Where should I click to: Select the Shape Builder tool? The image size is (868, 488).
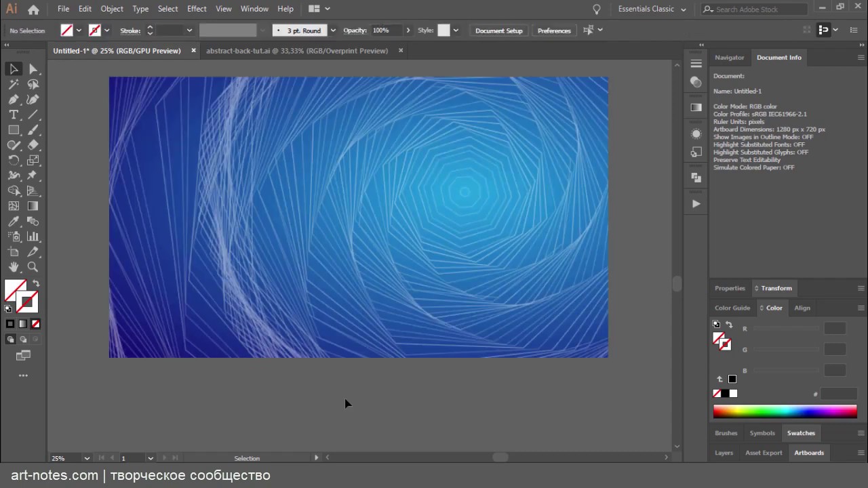tap(14, 191)
